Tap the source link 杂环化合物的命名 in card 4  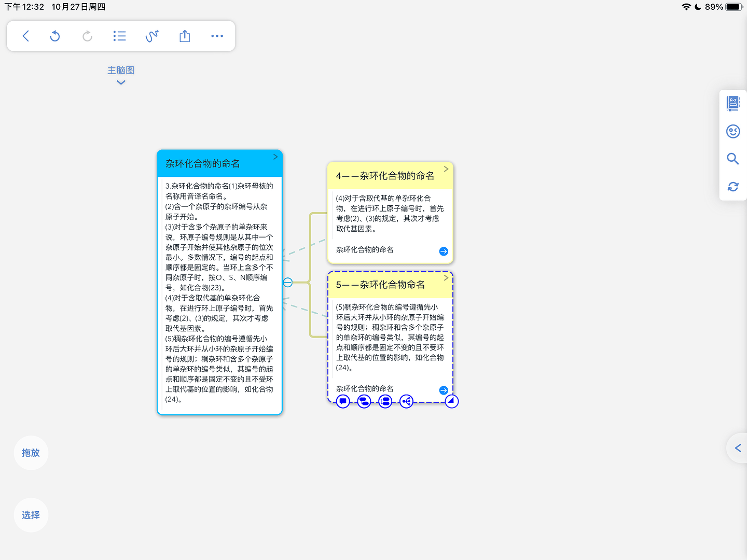pos(365,250)
